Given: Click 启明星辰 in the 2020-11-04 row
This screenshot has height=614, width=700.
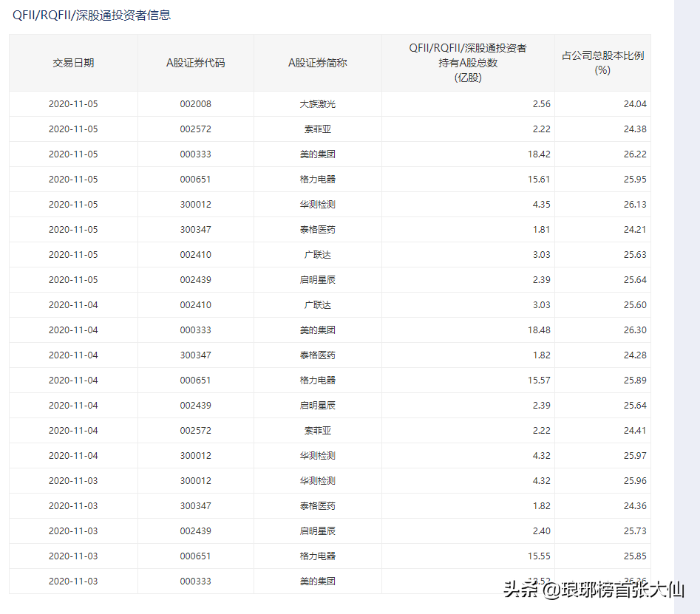Looking at the screenshot, I should tap(317, 406).
